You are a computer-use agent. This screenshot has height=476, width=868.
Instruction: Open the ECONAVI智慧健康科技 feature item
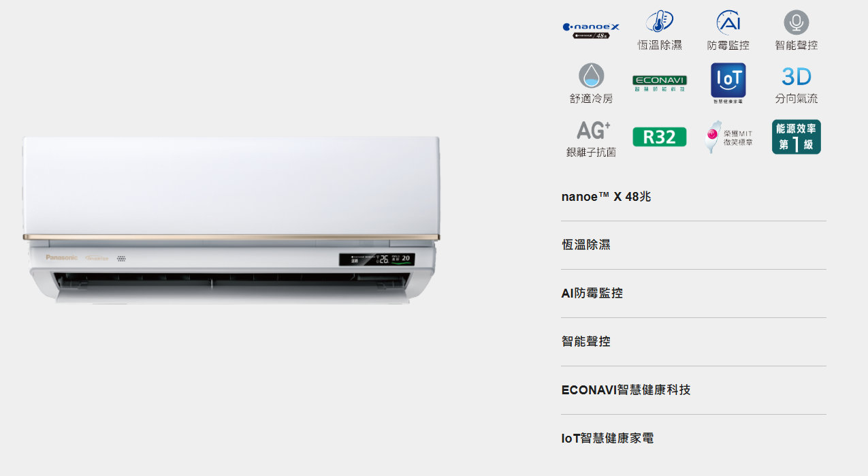(x=693, y=390)
